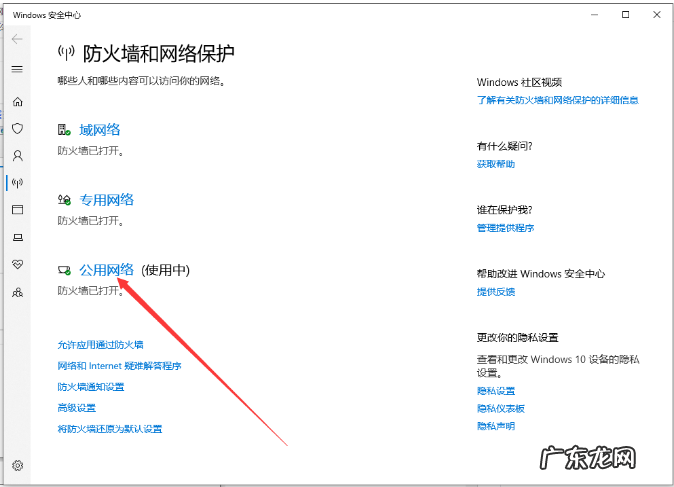Click the (使用中) status text
Screen dimensions: 674x487
165,270
